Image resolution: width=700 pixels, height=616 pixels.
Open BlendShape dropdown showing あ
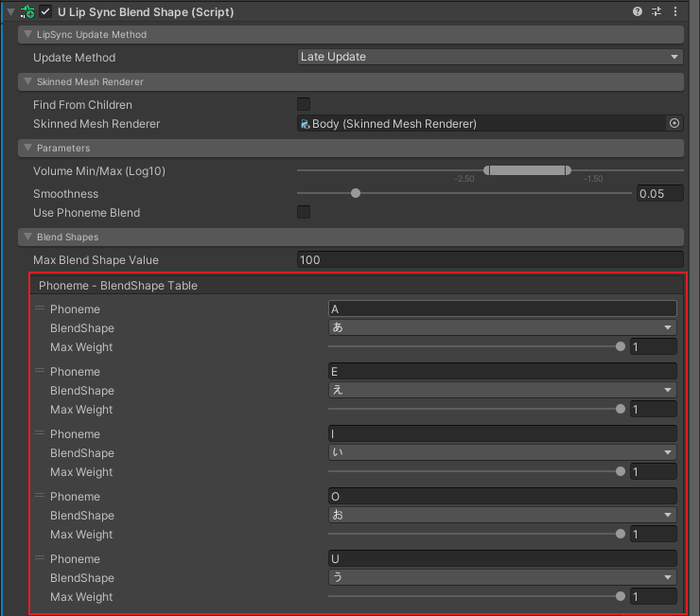pos(502,327)
